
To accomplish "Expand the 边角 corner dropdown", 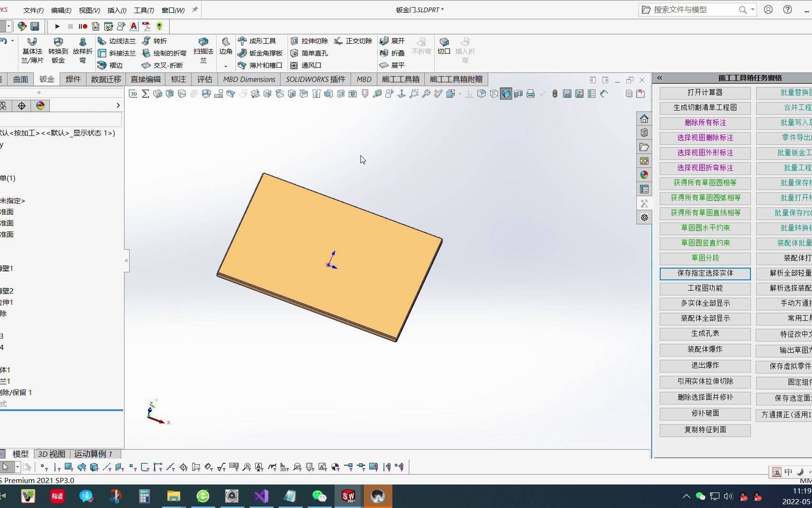I will click(226, 66).
